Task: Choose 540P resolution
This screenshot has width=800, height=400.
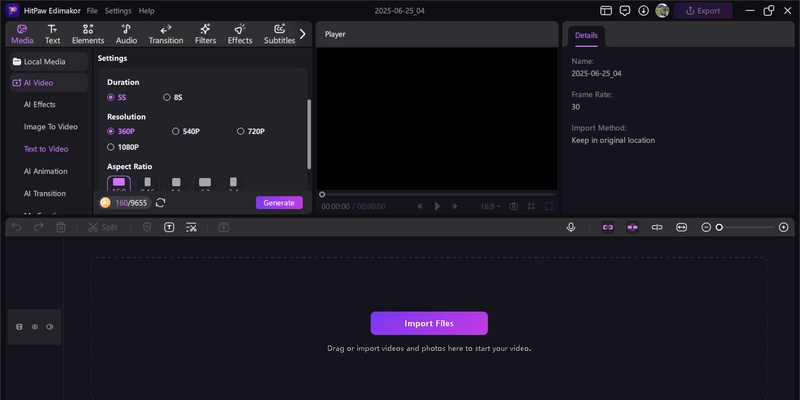Action: [x=186, y=131]
